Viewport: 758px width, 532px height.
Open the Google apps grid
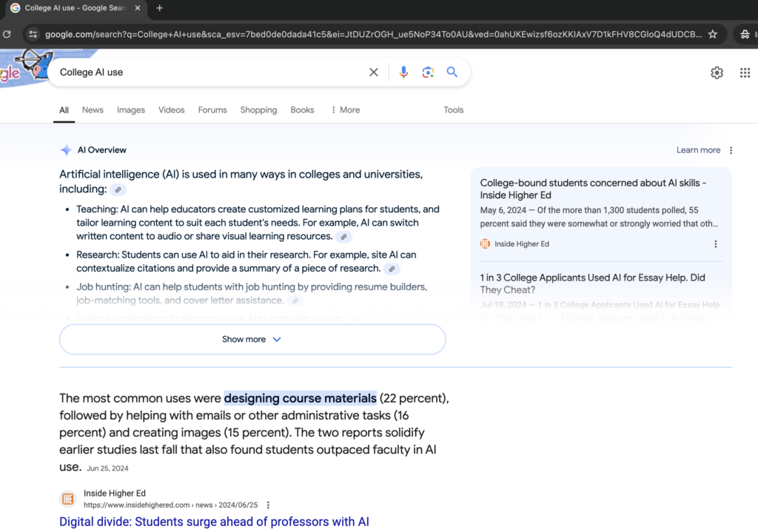tap(745, 73)
